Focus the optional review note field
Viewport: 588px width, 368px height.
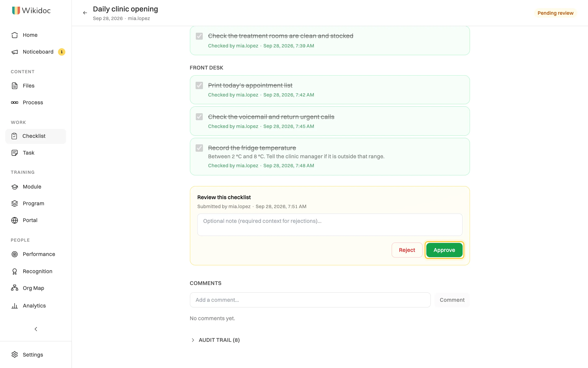pyautogui.click(x=330, y=225)
